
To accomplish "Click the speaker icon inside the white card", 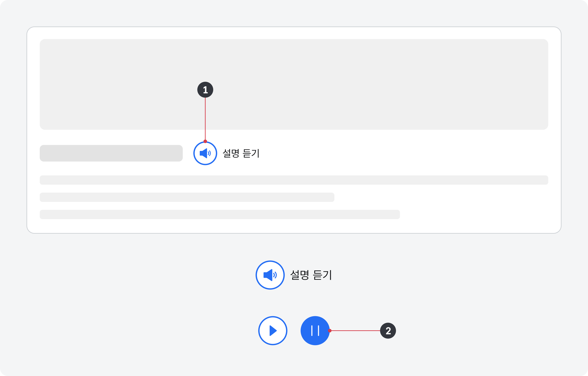I will 205,153.
